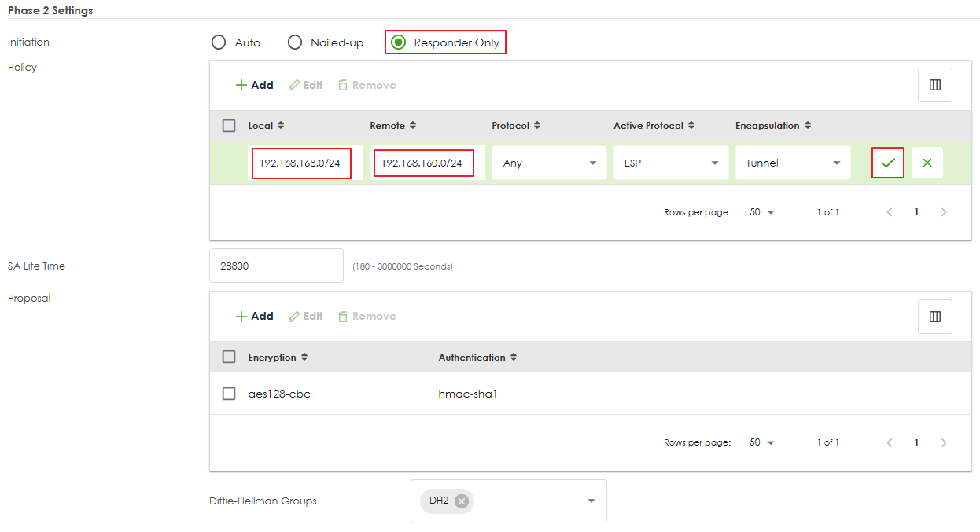This screenshot has height=532, width=980.
Task: Open column chooser icon in Proposal table
Action: point(934,317)
